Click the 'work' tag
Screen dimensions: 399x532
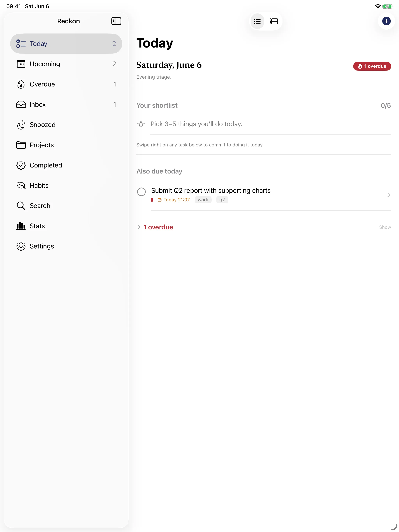203,200
